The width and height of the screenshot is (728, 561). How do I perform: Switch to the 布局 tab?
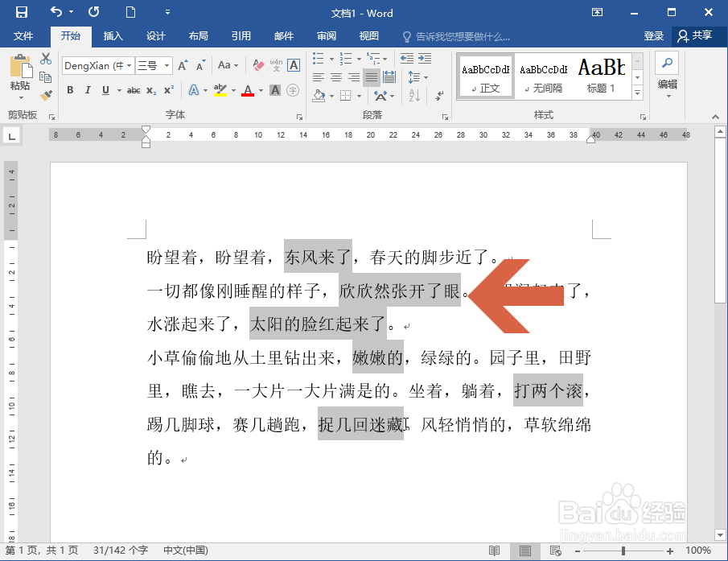click(198, 35)
